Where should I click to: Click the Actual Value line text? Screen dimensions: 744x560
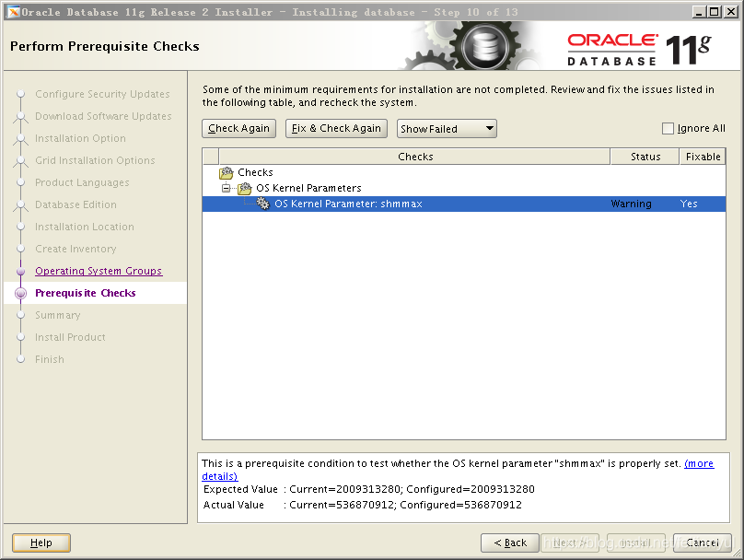pyautogui.click(x=363, y=505)
